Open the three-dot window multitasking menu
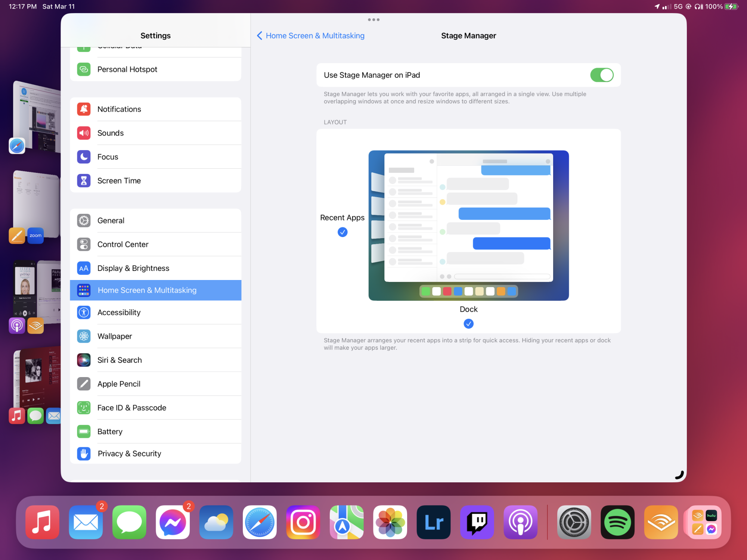Screen dimensions: 747x560 click(x=373, y=20)
